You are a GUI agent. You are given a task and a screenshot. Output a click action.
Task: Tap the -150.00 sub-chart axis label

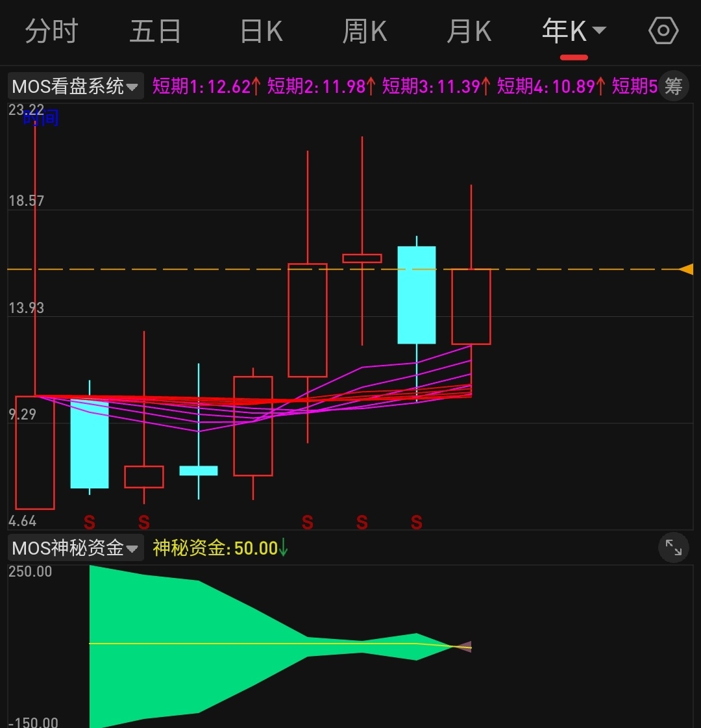[x=33, y=722]
